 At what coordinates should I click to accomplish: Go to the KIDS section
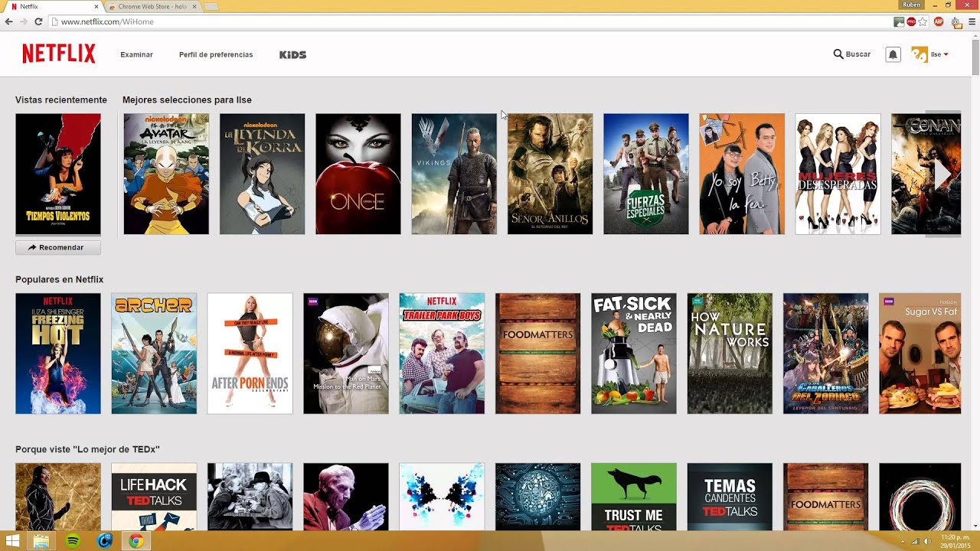pos(292,54)
